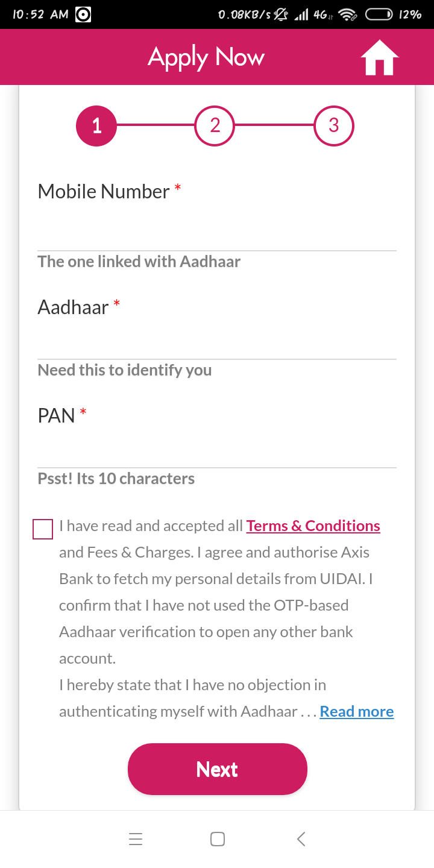434x868 pixels.
Task: Open the Terms & Conditions link
Action: pyautogui.click(x=313, y=526)
